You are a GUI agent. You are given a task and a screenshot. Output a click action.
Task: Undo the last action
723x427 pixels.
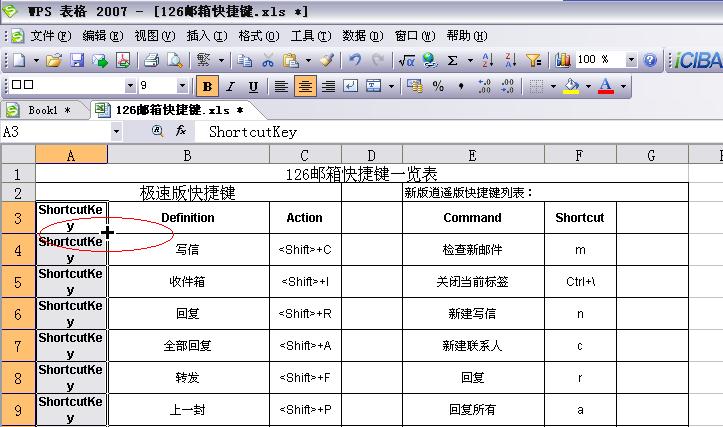(355, 60)
